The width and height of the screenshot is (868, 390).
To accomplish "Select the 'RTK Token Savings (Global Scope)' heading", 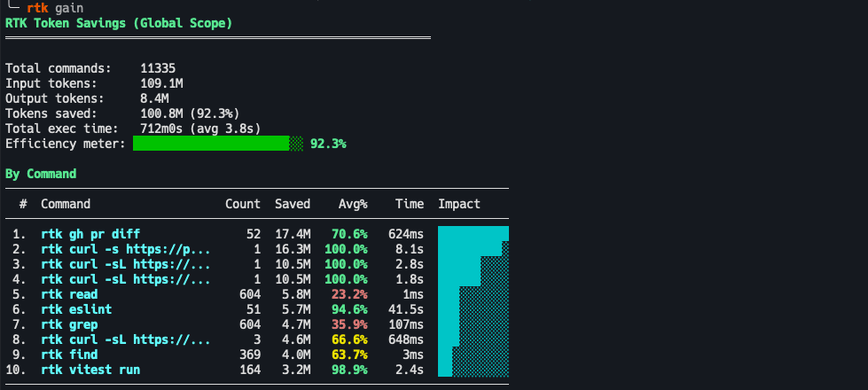I will 119,24.
